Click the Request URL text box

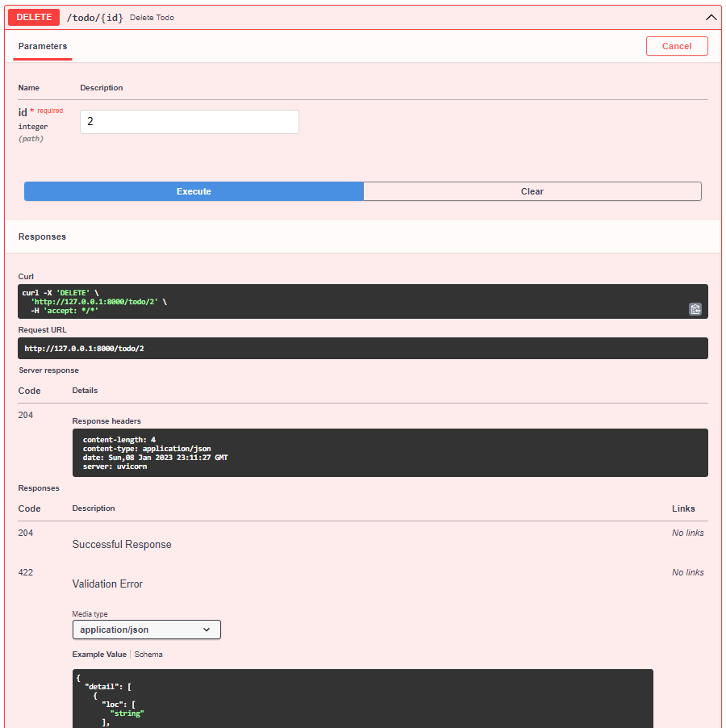coord(362,348)
